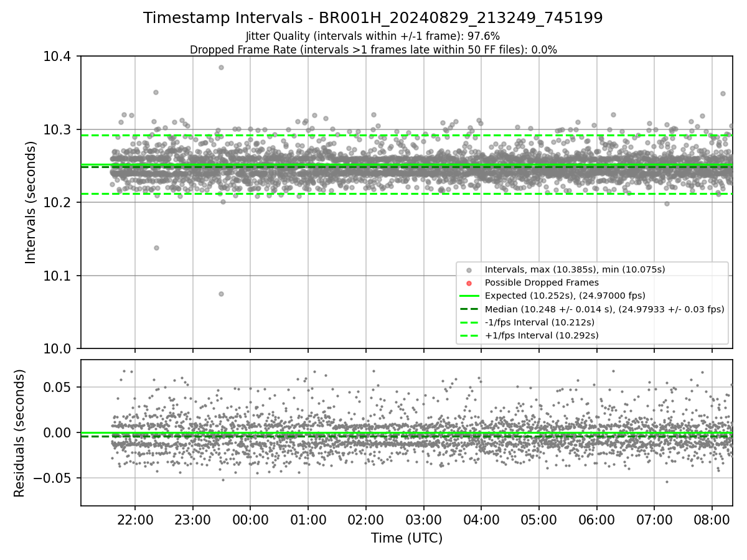
Task: Click the 'Dropped Frame Rate' 0.0% subtitle line
Action: [373, 50]
